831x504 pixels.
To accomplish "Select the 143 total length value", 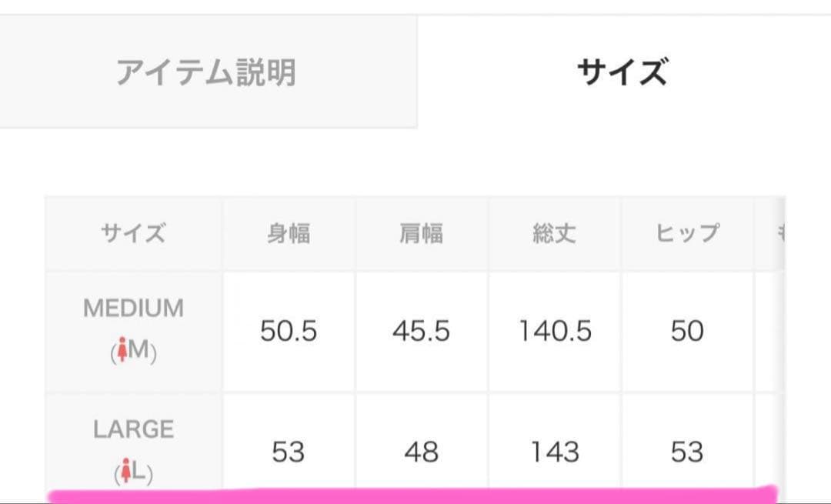I will pyautogui.click(x=552, y=453).
